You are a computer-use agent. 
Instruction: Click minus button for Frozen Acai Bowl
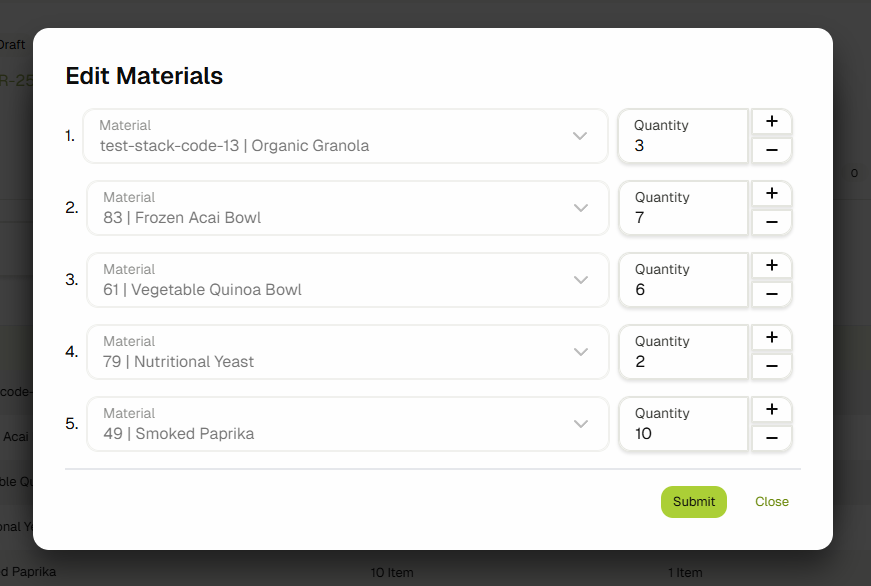click(x=771, y=222)
